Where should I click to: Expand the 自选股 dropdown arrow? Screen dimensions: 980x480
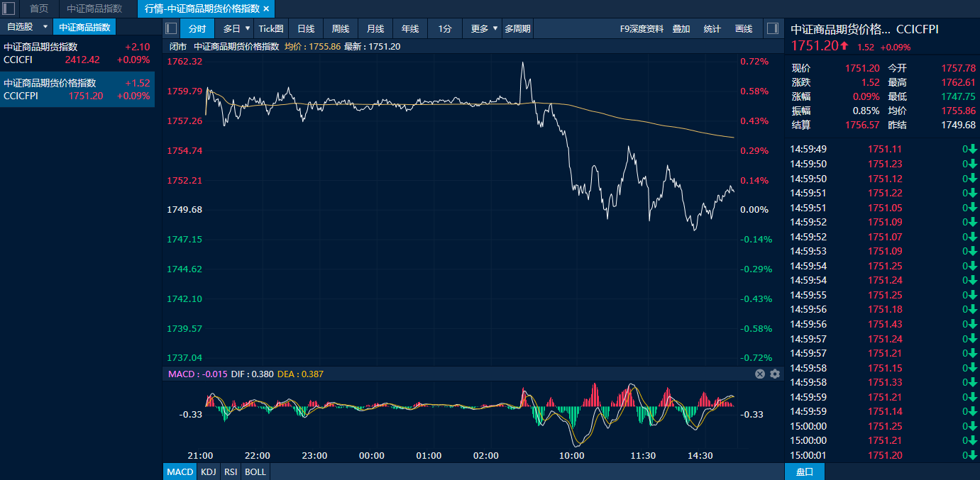(x=45, y=27)
